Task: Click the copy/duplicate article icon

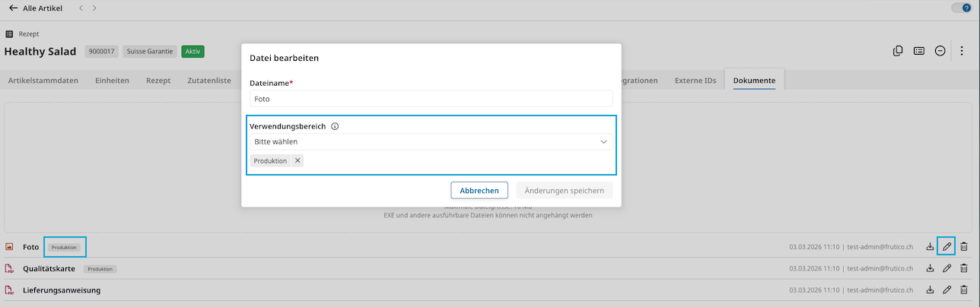Action: (898, 51)
